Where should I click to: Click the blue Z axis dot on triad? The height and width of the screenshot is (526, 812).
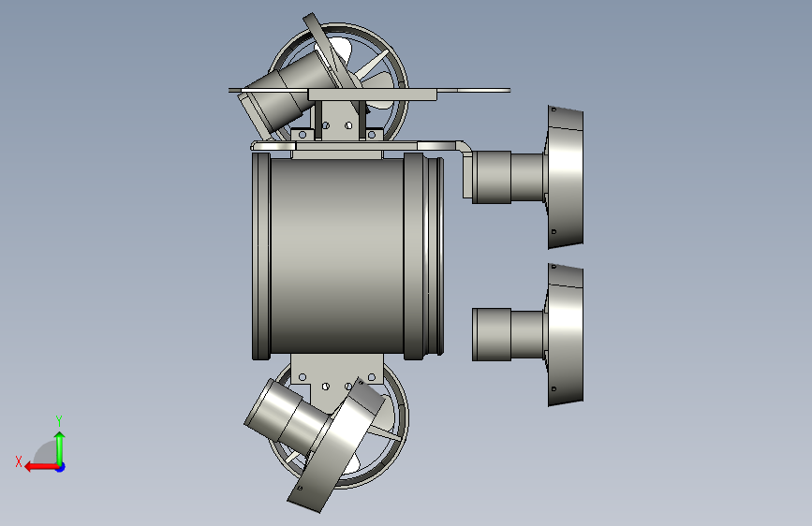click(61, 467)
